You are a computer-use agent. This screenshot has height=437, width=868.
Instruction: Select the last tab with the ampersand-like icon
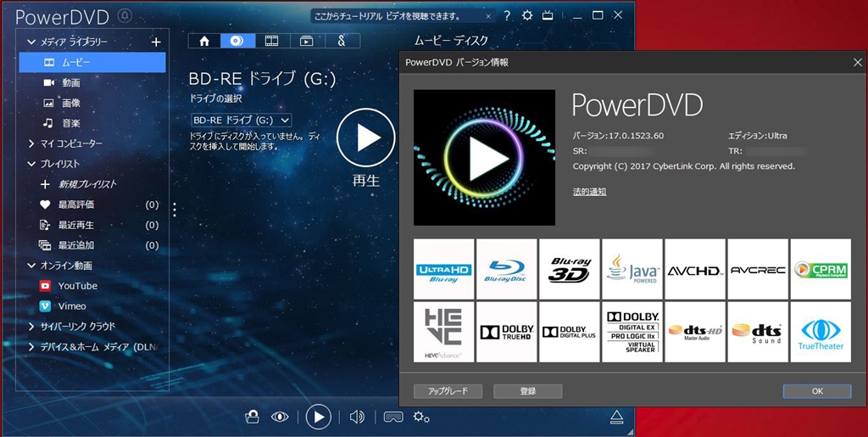(342, 41)
